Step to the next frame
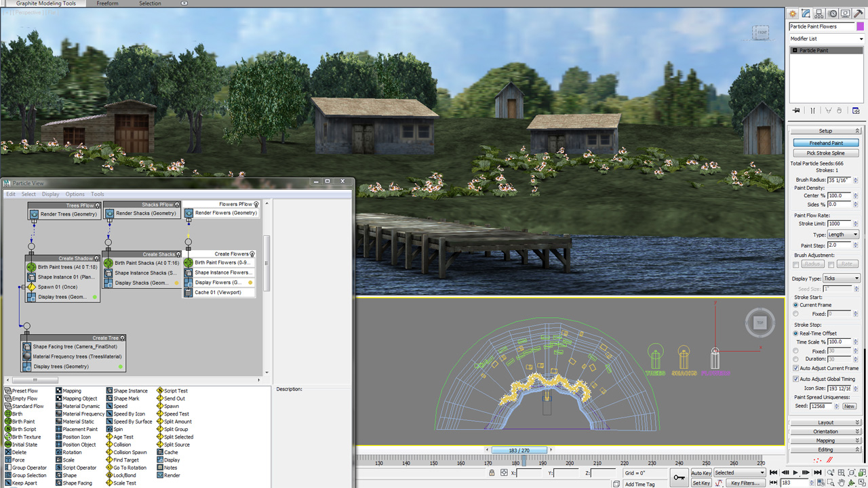The width and height of the screenshot is (868, 488). coord(806,472)
